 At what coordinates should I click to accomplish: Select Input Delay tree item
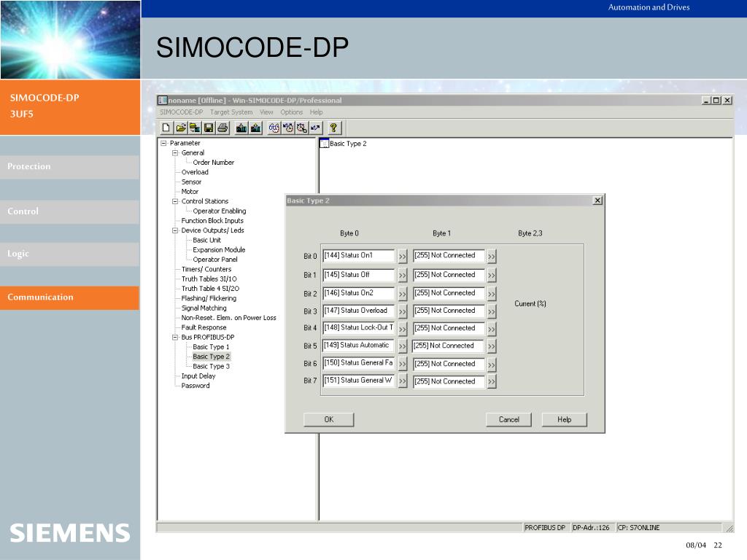pyautogui.click(x=198, y=376)
